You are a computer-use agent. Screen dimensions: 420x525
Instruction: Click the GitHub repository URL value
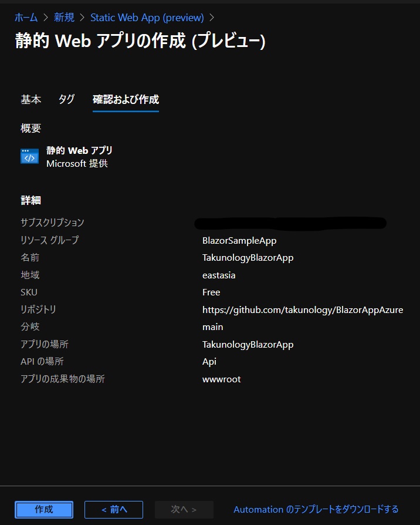tap(303, 310)
